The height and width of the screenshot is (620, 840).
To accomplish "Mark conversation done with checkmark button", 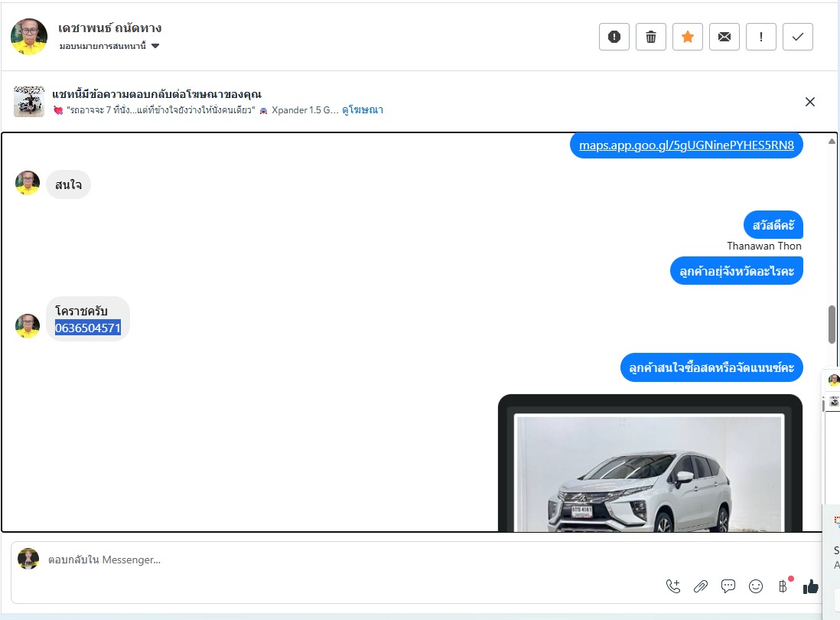I will tap(798, 37).
